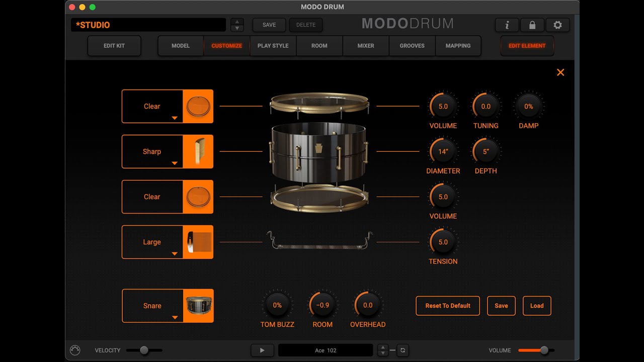Switch to the MODEL tab
This screenshot has height=362, width=644.
(181, 46)
